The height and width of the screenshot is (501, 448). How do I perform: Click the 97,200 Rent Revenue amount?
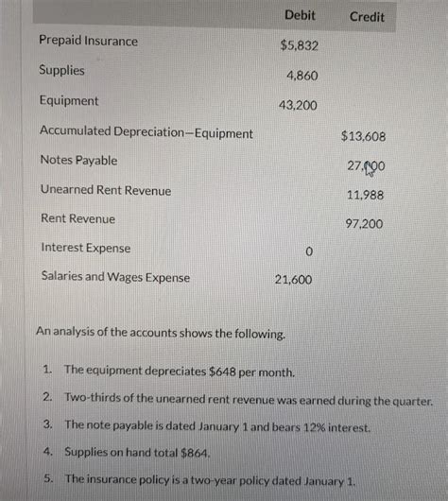point(364,223)
